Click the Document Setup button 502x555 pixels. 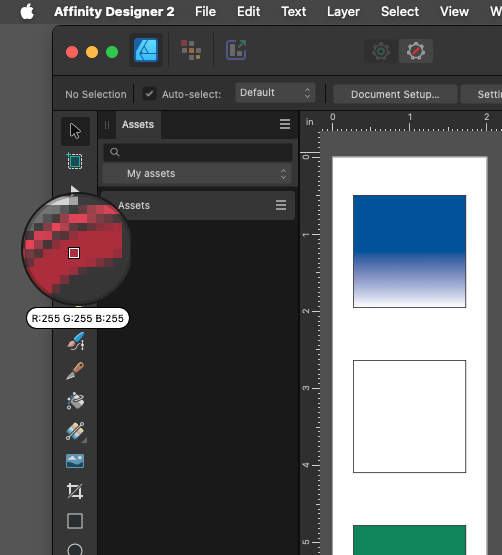tap(395, 94)
